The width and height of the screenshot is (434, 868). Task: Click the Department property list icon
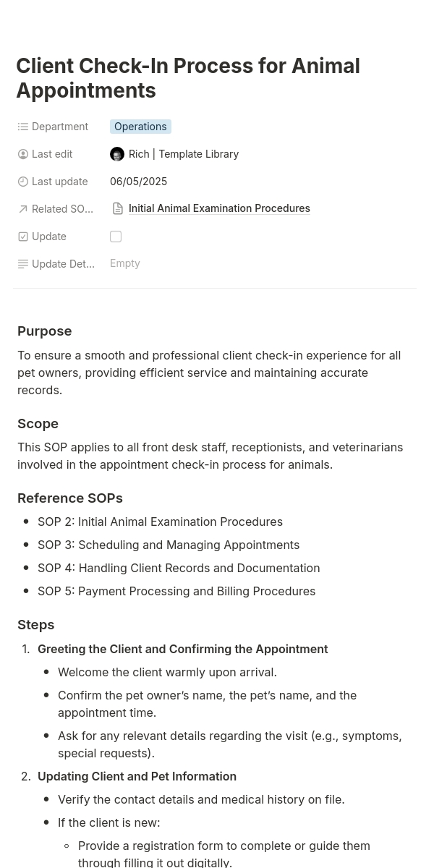click(23, 127)
